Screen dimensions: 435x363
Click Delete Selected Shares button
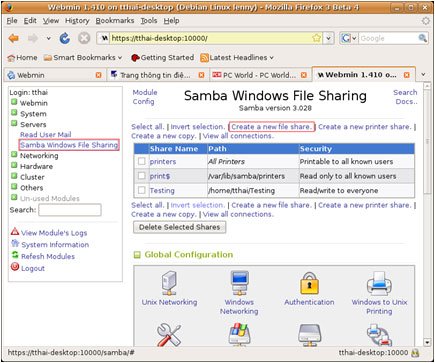coord(179,227)
